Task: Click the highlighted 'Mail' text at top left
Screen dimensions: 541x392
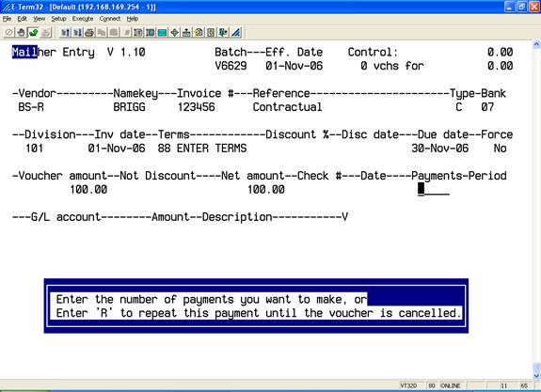Action: coord(24,52)
